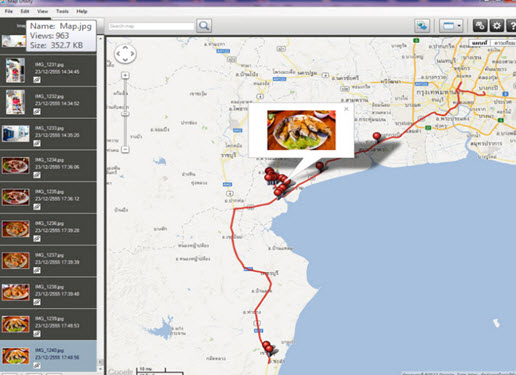Click the fish dish photo in popup

[301, 130]
